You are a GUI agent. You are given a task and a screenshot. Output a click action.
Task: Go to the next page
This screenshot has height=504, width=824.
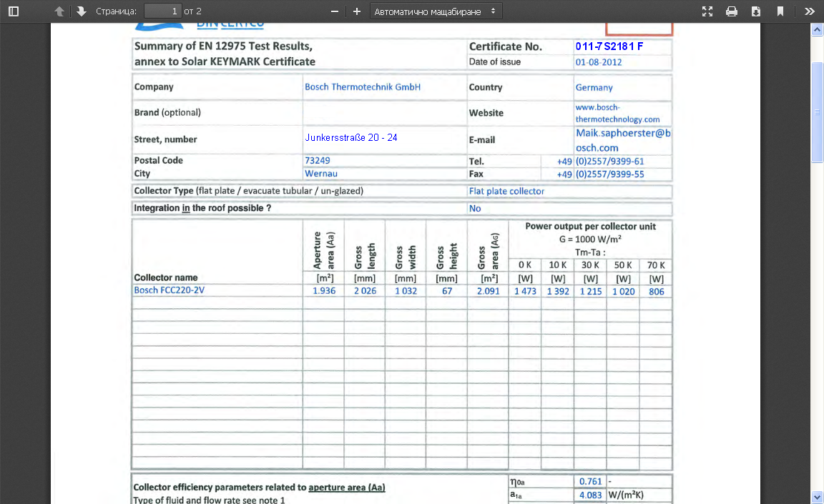click(x=81, y=11)
